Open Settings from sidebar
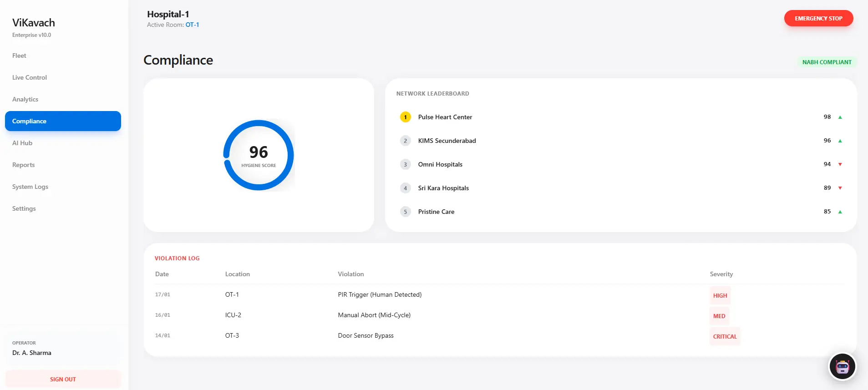Image resolution: width=868 pixels, height=390 pixels. tap(63, 208)
